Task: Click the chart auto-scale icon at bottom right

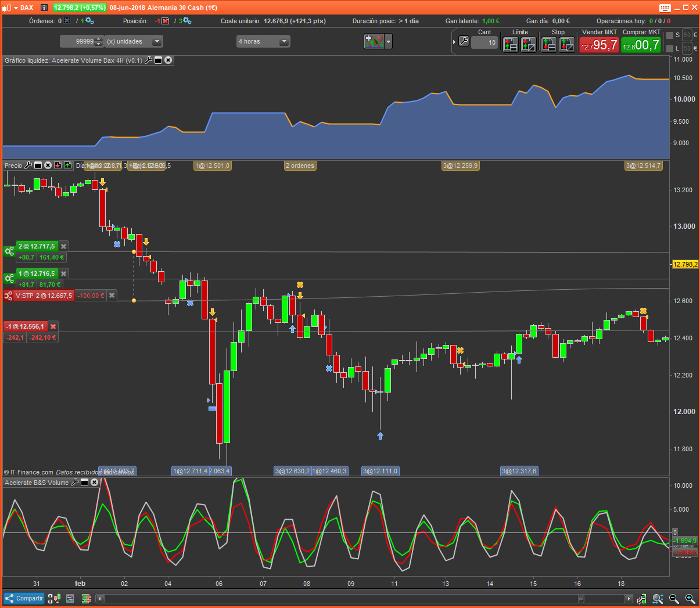Action: [642, 599]
